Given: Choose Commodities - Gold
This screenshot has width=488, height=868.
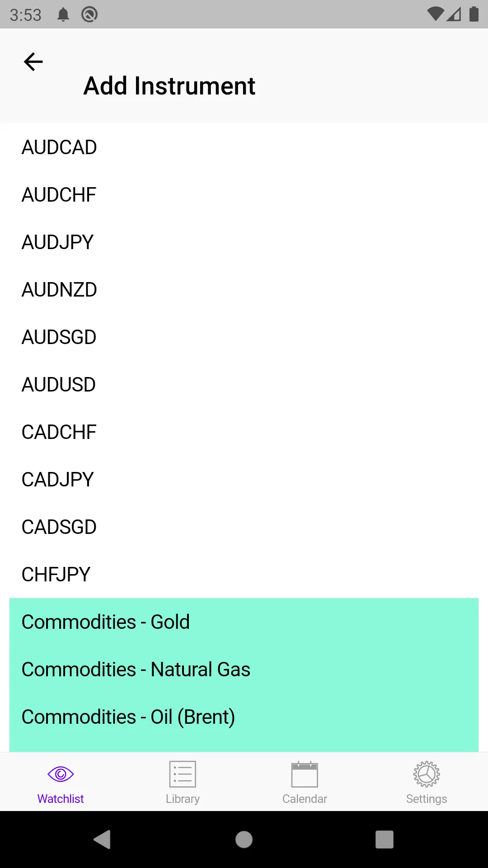Looking at the screenshot, I should (x=106, y=622).
